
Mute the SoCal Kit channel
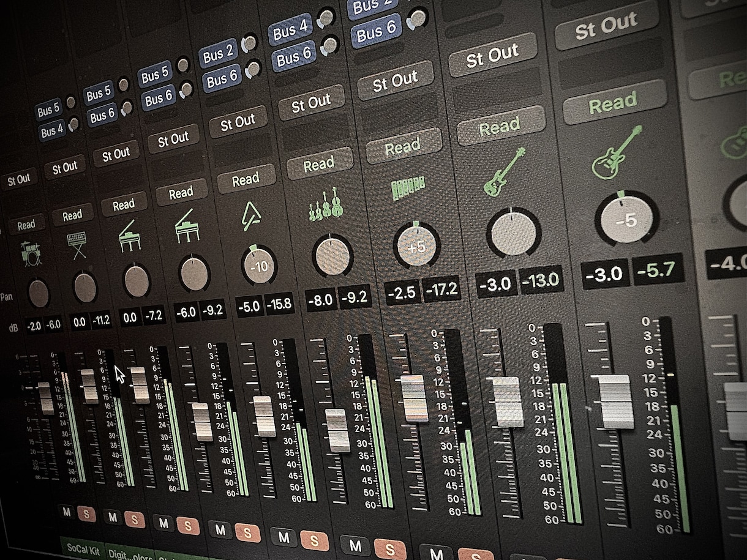click(x=67, y=512)
